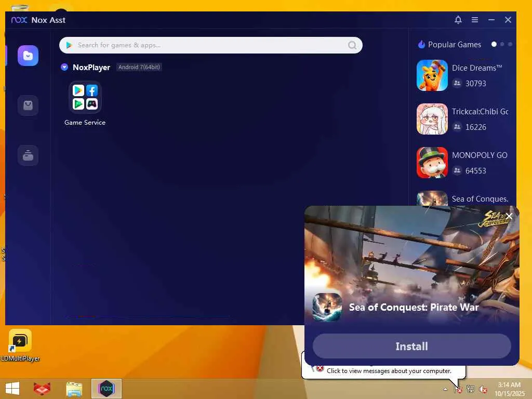Open the muted volume tray icon
The width and height of the screenshot is (532, 399).
(483, 389)
